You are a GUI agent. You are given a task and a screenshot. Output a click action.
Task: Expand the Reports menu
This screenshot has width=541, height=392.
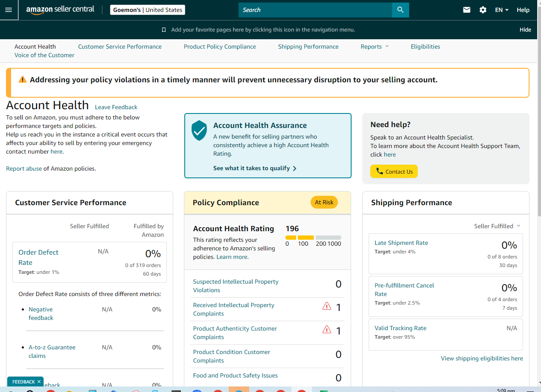tap(375, 46)
